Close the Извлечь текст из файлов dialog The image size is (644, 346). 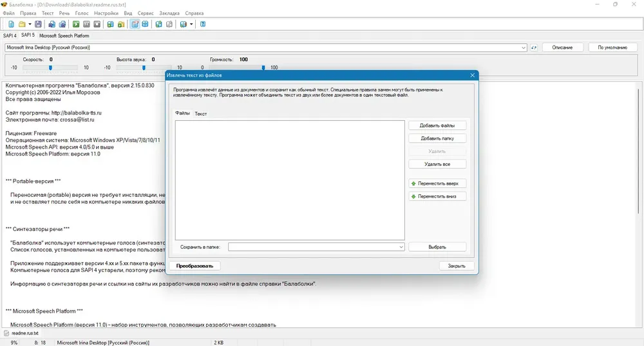tap(472, 75)
